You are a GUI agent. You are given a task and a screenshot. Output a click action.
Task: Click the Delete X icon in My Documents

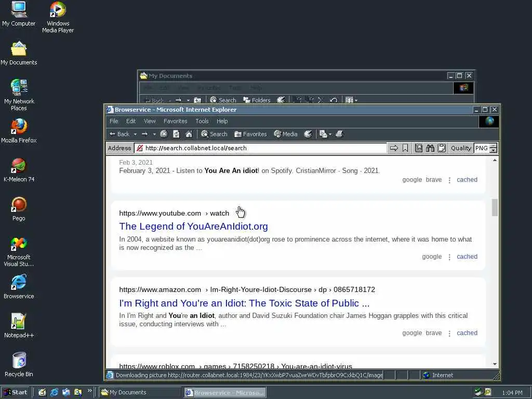pos(321,100)
